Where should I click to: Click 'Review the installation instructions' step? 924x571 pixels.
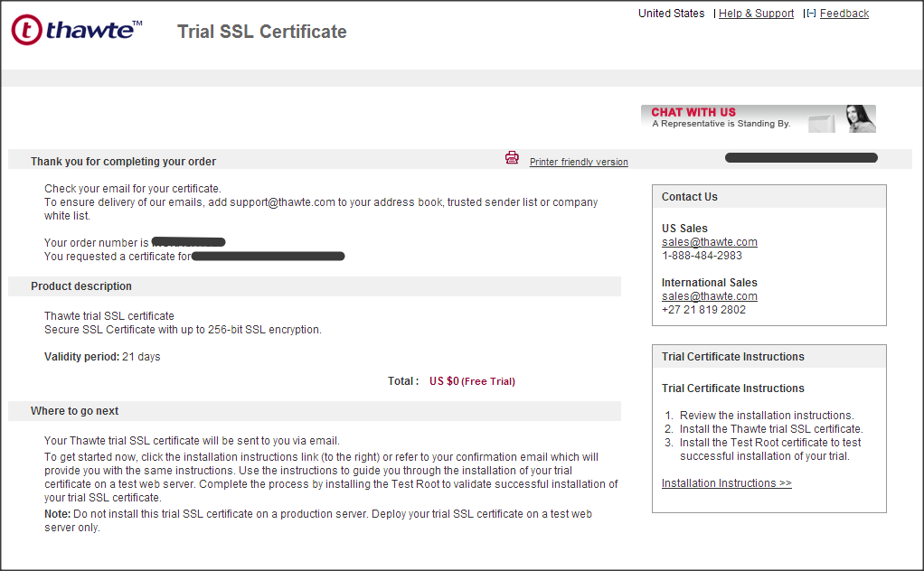click(x=767, y=416)
